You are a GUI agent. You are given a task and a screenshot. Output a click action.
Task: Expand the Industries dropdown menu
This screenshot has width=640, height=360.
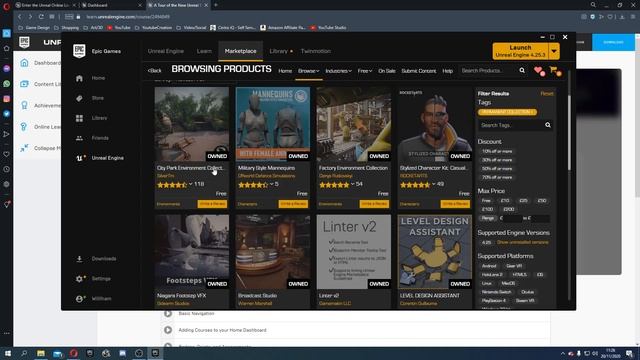pyautogui.click(x=338, y=71)
